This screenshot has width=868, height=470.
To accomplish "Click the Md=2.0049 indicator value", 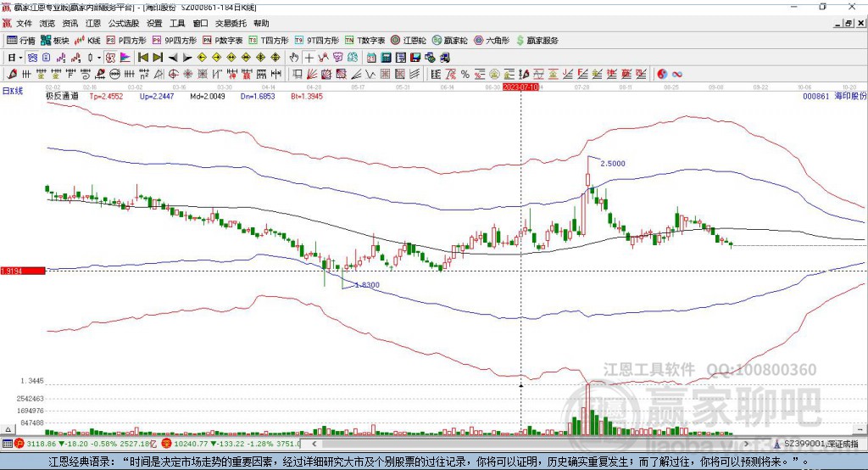I will click(208, 96).
